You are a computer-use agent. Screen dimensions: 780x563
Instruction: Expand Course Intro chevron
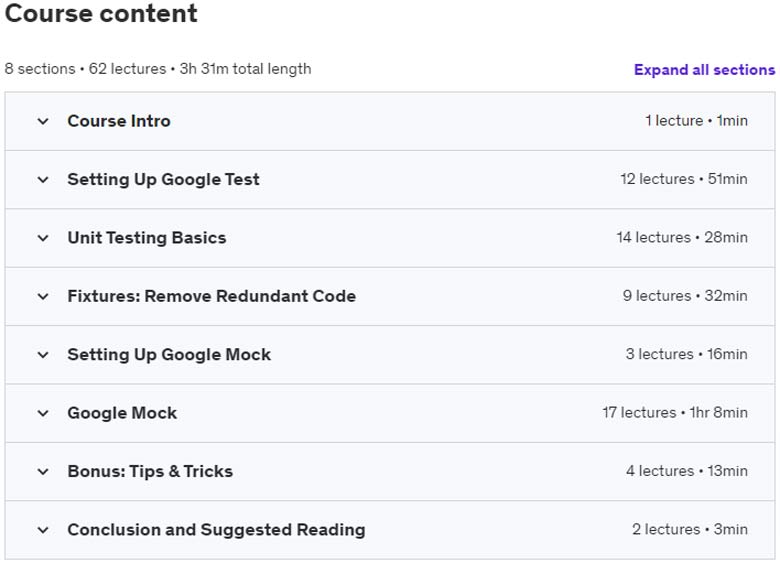point(43,121)
